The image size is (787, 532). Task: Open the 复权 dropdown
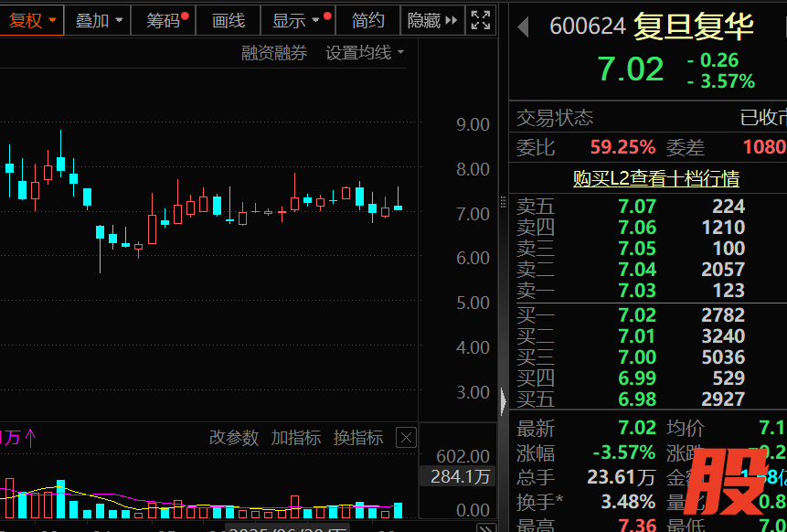click(x=32, y=20)
